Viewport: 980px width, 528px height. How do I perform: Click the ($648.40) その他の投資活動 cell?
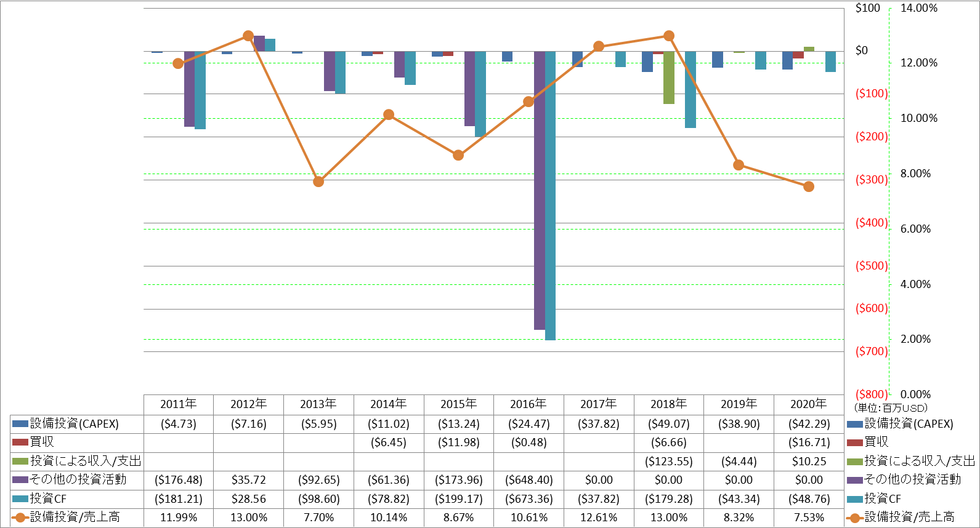click(x=528, y=480)
